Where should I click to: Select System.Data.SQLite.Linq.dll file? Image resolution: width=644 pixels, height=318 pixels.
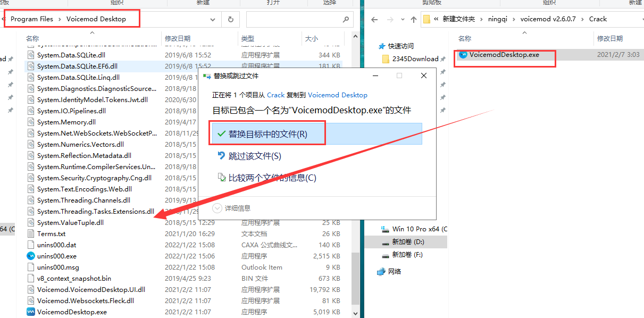click(x=78, y=78)
